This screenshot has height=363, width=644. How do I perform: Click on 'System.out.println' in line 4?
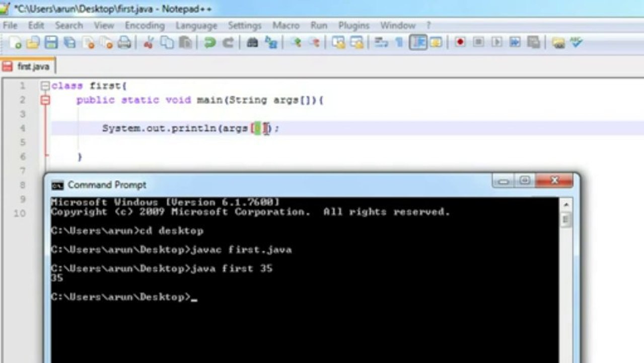point(159,128)
